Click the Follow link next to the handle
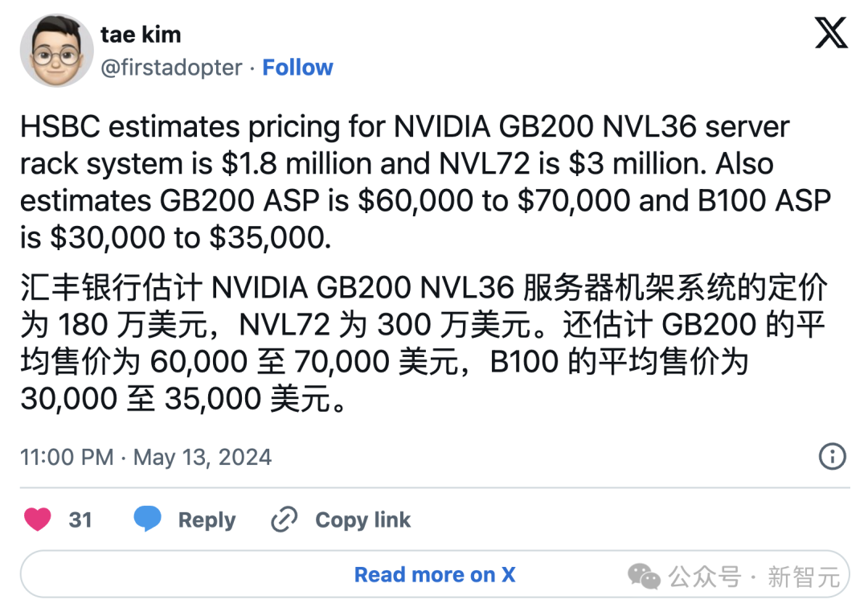 coord(298,68)
